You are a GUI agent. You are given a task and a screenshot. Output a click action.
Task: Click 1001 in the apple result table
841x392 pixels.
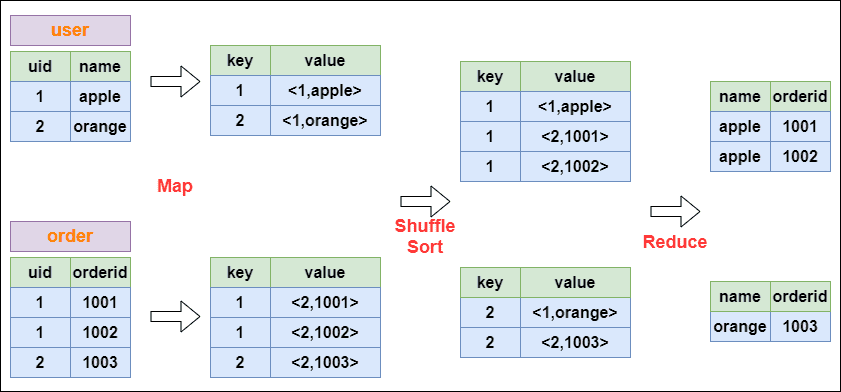(x=800, y=127)
